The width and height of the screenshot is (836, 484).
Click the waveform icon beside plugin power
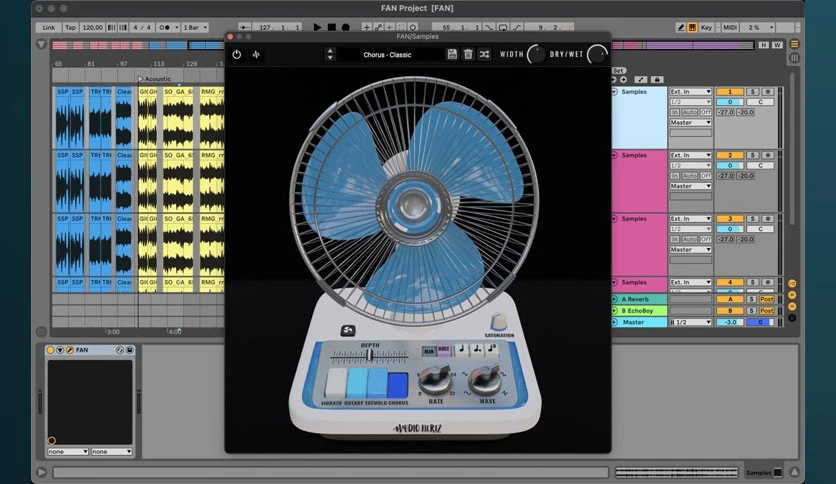[256, 54]
